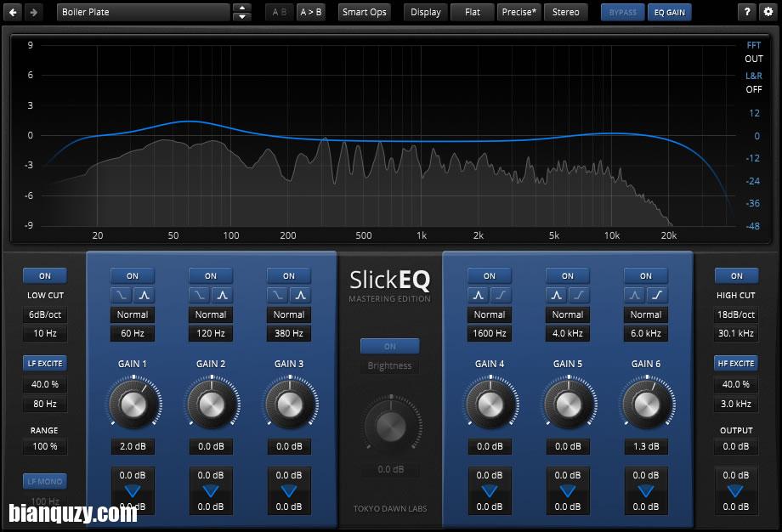Click the blue triangle under Gain 1

133,491
